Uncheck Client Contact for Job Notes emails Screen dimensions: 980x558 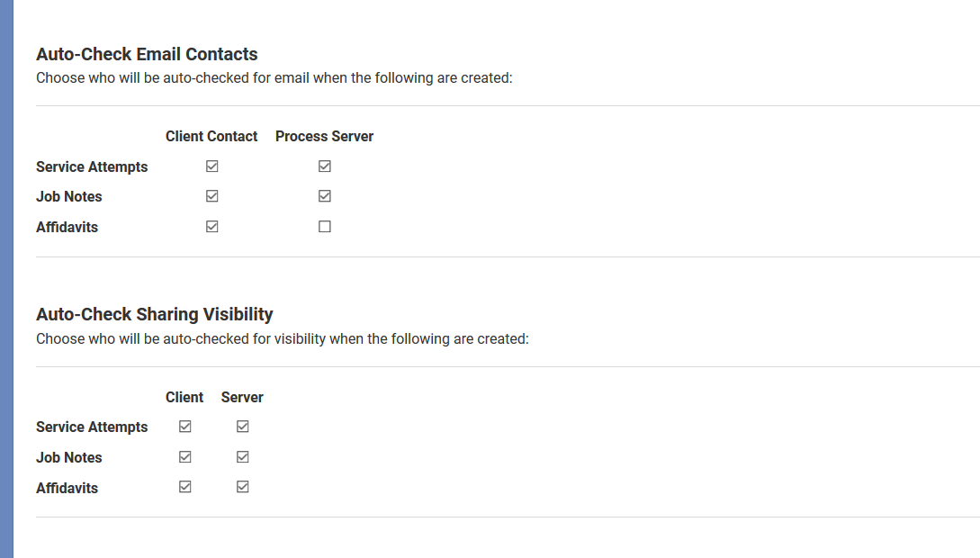tap(211, 196)
